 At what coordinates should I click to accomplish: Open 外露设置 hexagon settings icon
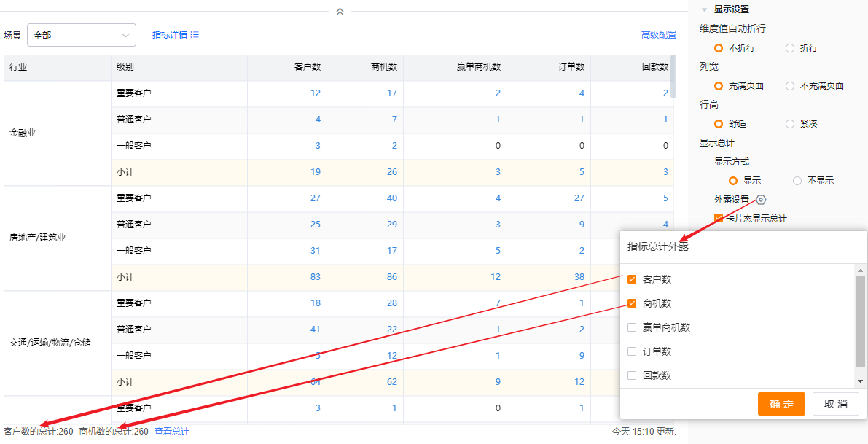pyautogui.click(x=761, y=200)
